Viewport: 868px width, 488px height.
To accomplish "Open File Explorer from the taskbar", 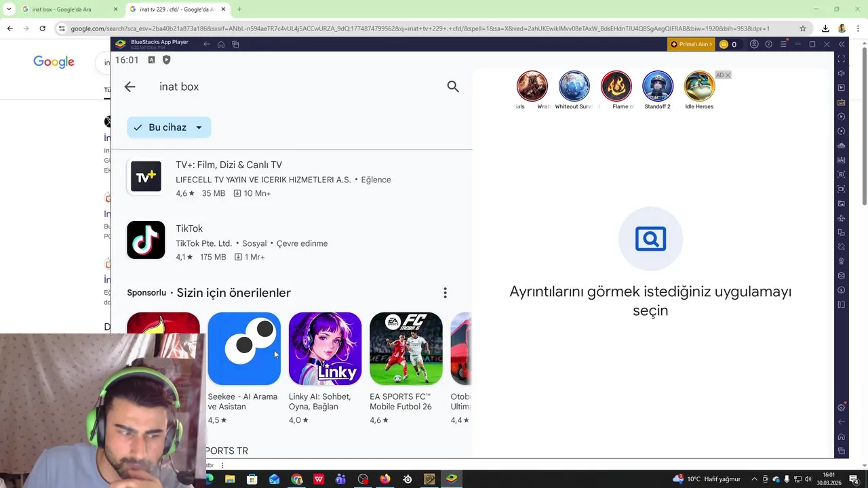I will pos(230,479).
